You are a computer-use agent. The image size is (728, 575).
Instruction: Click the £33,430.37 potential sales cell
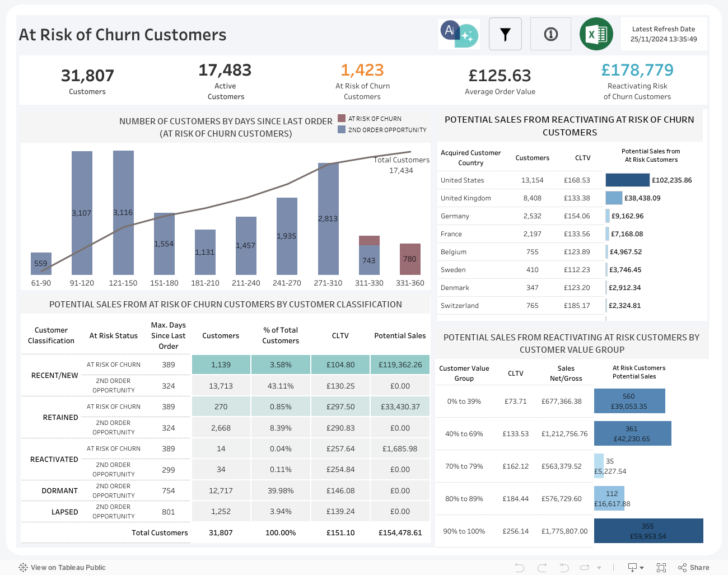pyautogui.click(x=400, y=406)
